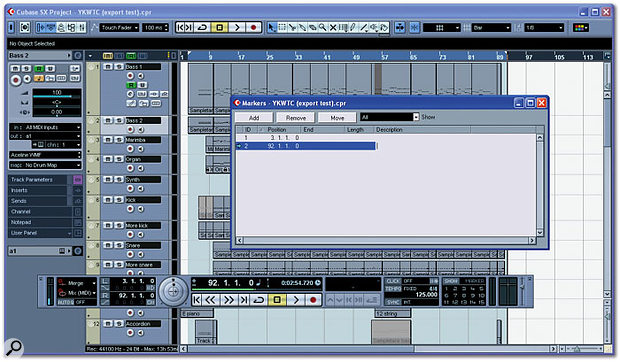Viewport: 620px width, 362px height.
Task: Mute the Marimba track
Action: 108,140
